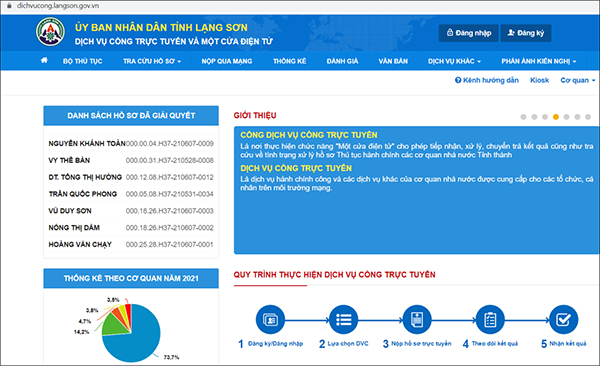
Task: Click the Nhận kết quả checkmark icon
Action: [x=564, y=319]
